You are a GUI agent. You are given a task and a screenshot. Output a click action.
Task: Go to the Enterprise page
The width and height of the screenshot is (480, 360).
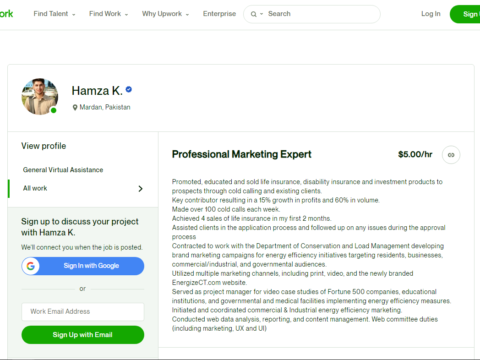219,14
